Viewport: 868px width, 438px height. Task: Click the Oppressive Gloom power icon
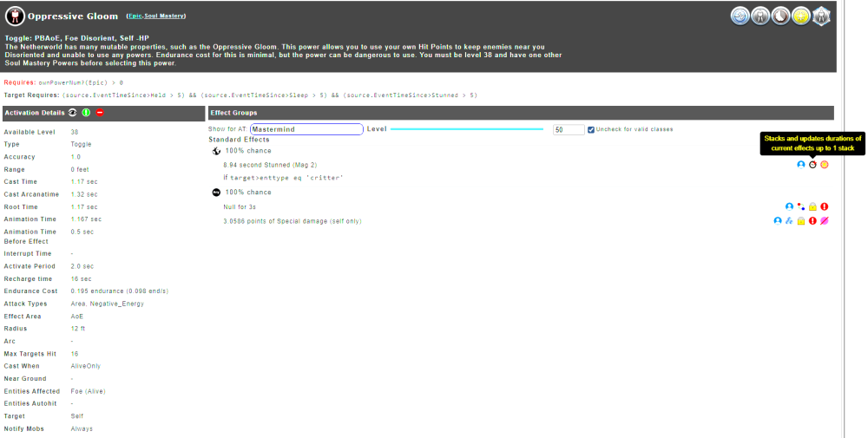click(15, 16)
